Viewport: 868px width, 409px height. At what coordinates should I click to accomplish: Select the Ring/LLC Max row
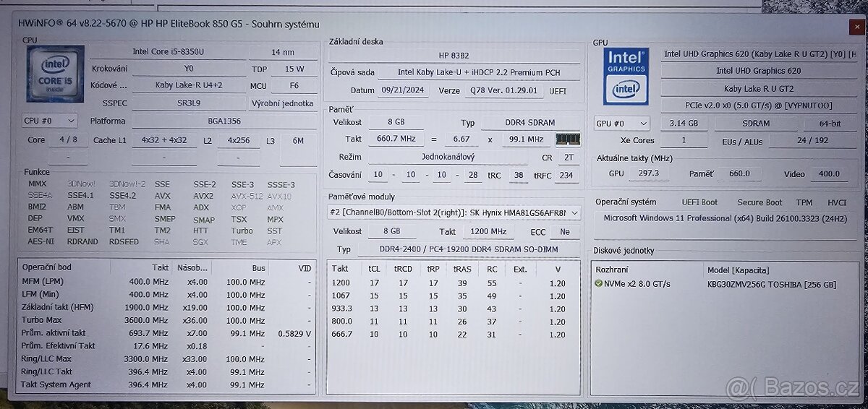click(167, 359)
